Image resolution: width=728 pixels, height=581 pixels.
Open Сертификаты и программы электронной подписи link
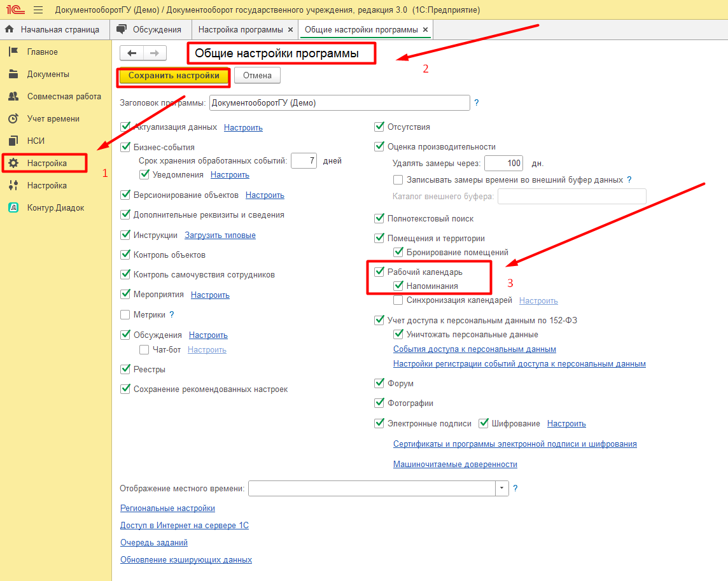515,444
